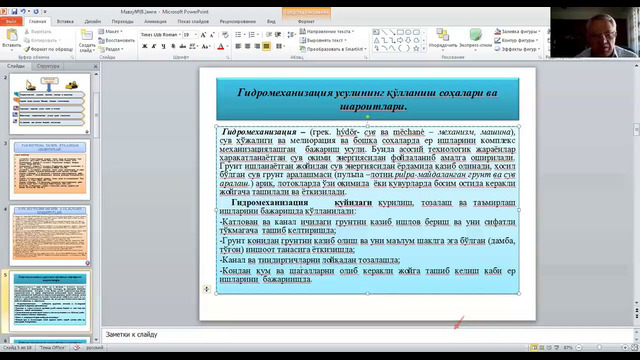The height and width of the screenshot is (360, 640).
Task: Increase font size with large A icon
Action: [x=203, y=35]
